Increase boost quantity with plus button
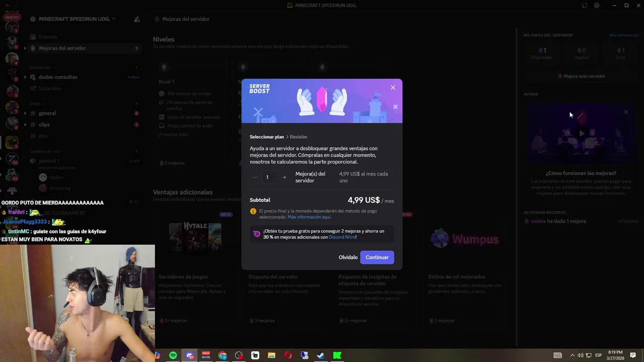The width and height of the screenshot is (644, 362). [285, 177]
